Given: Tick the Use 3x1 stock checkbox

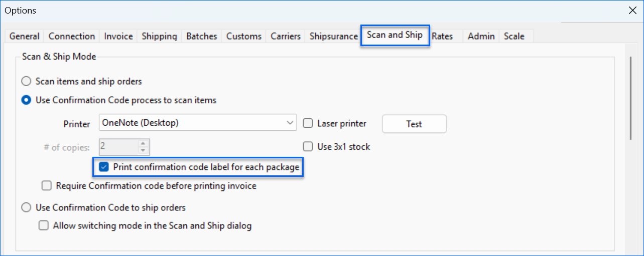Looking at the screenshot, I should tap(308, 147).
